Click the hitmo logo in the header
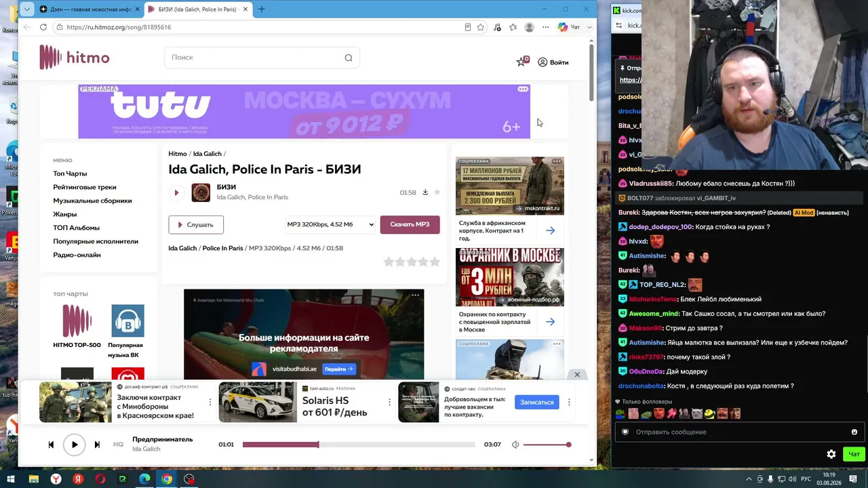Image resolution: width=868 pixels, height=488 pixels. (x=74, y=58)
